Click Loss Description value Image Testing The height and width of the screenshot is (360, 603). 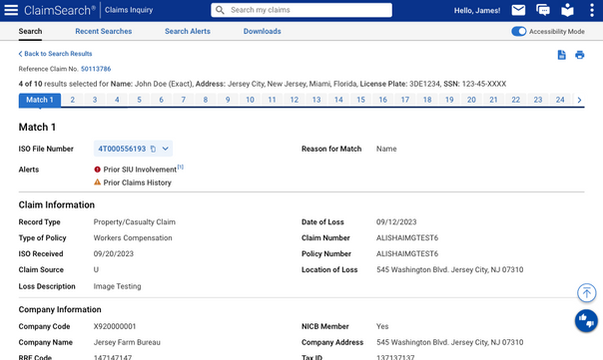117,286
